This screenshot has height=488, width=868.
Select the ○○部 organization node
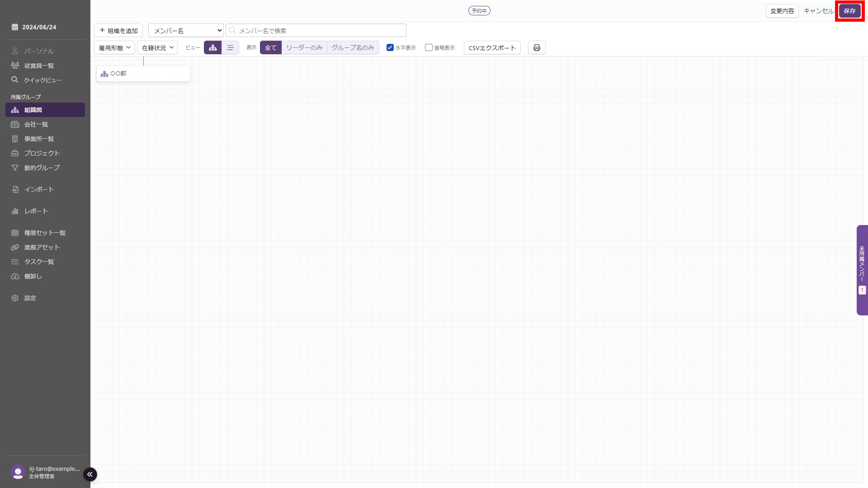[x=143, y=74]
